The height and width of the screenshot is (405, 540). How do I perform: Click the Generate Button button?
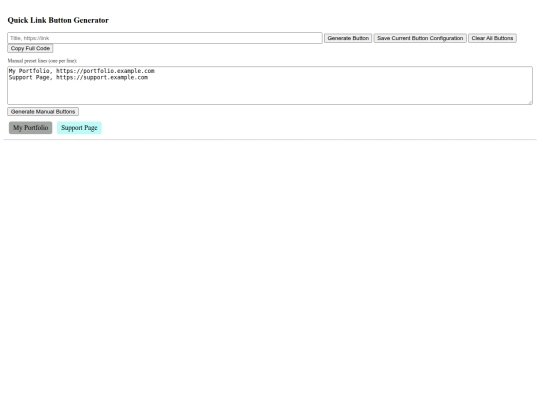(348, 38)
